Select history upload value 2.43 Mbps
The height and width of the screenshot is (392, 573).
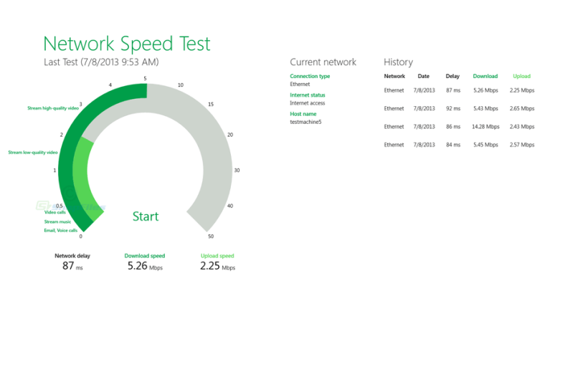pyautogui.click(x=522, y=127)
